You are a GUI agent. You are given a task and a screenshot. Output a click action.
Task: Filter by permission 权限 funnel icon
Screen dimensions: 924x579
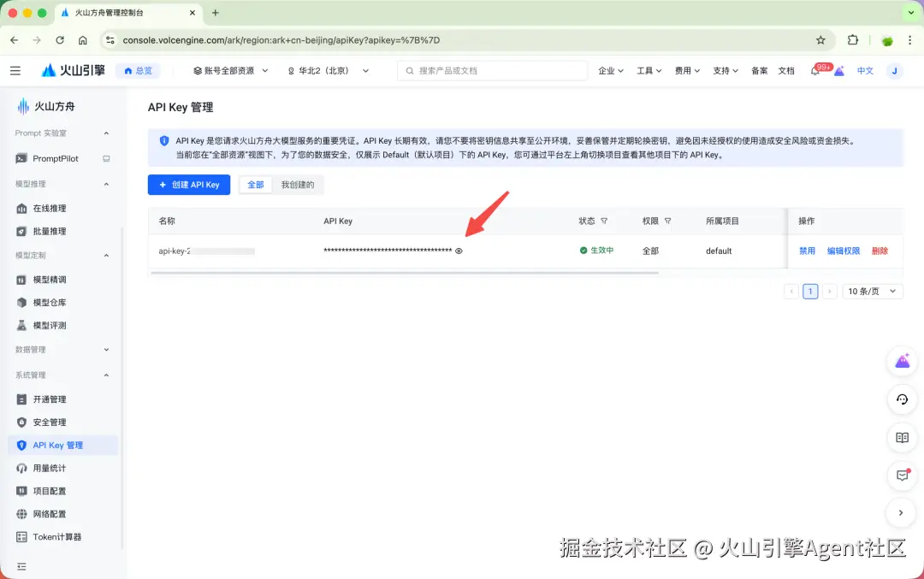[667, 221]
